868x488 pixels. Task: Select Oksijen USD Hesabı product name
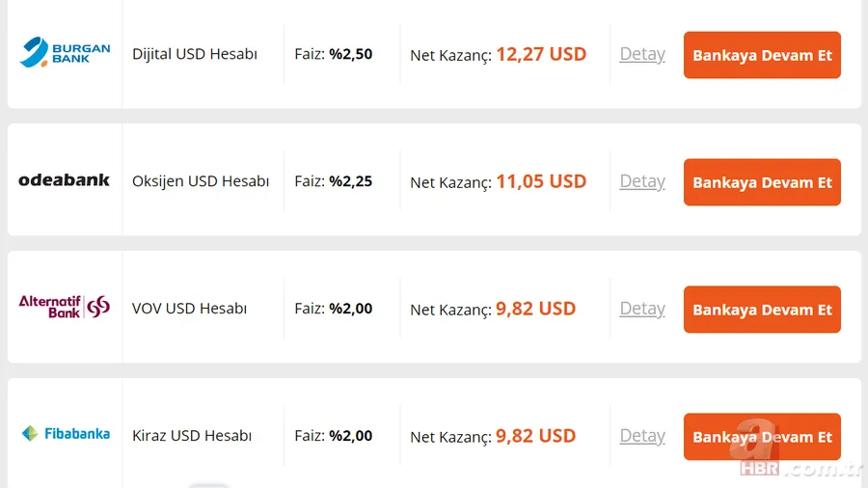point(201,181)
